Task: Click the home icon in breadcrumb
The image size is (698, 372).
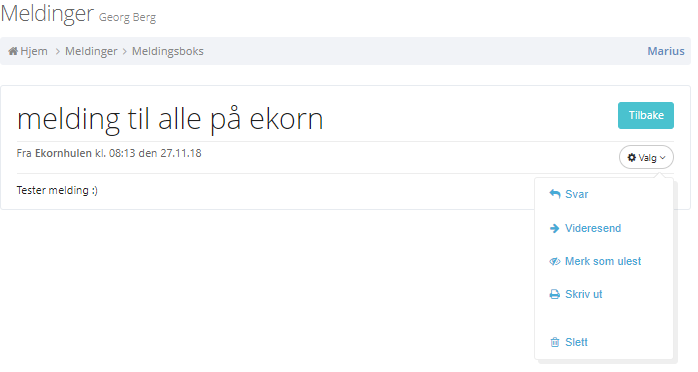Action: pyautogui.click(x=13, y=51)
